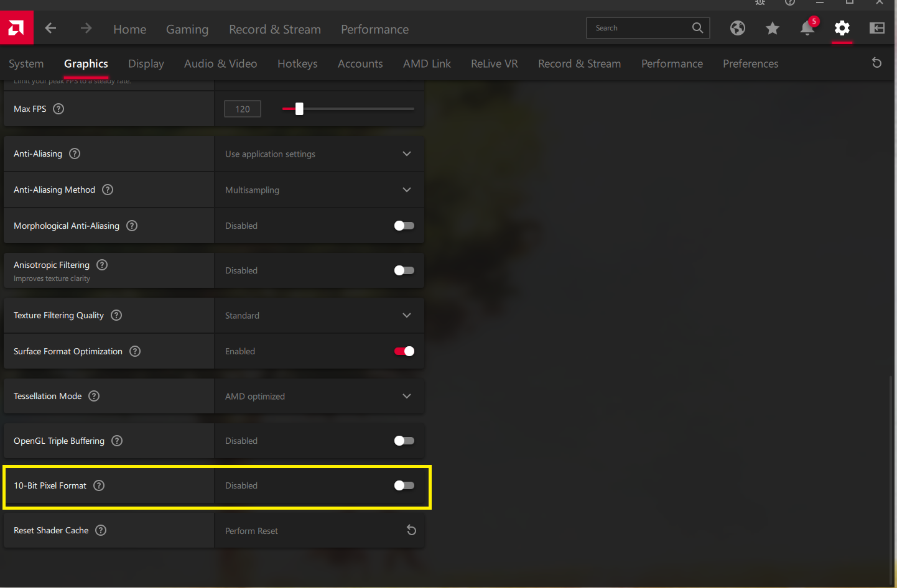This screenshot has height=588, width=897.
Task: Click Perform Reset for shader cache
Action: pyautogui.click(x=319, y=530)
